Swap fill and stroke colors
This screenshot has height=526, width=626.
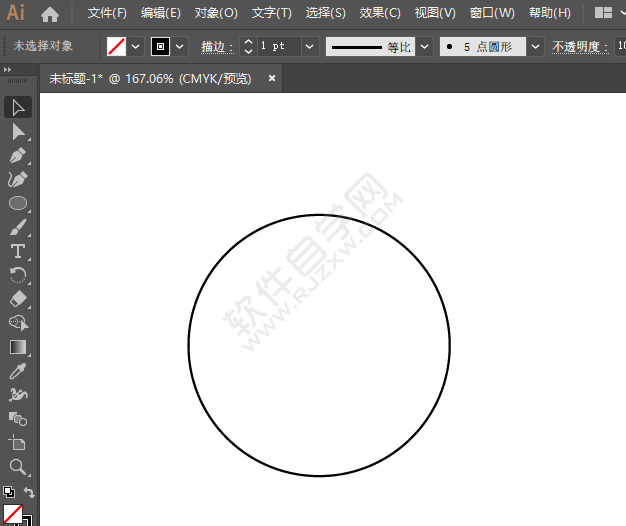[x=29, y=492]
